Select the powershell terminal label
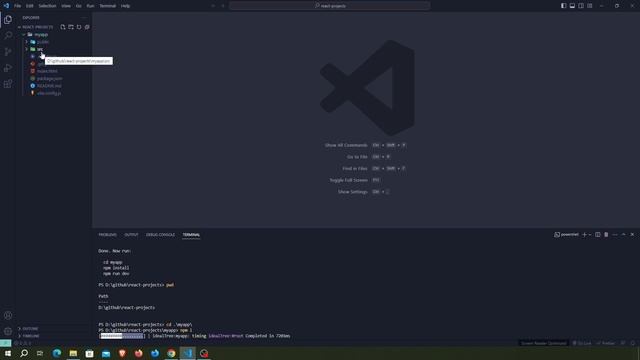 [567, 235]
